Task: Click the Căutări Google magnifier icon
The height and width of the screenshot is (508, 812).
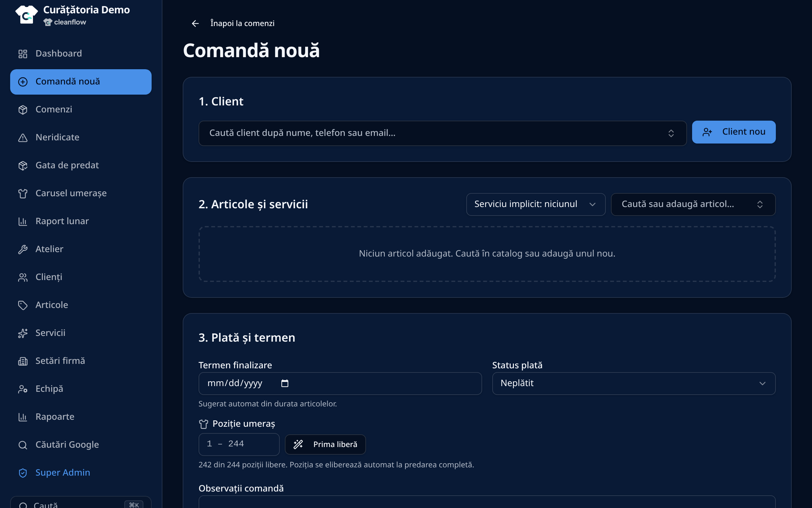Action: tap(23, 445)
